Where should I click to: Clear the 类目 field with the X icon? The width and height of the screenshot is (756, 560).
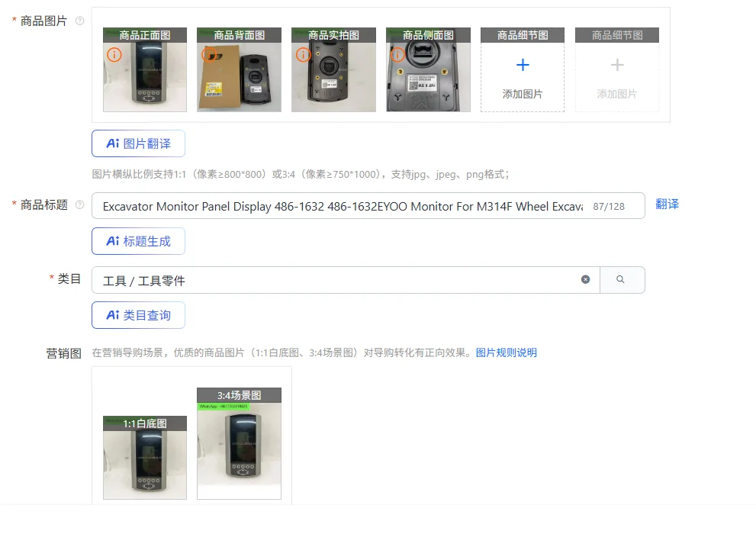pyautogui.click(x=585, y=279)
